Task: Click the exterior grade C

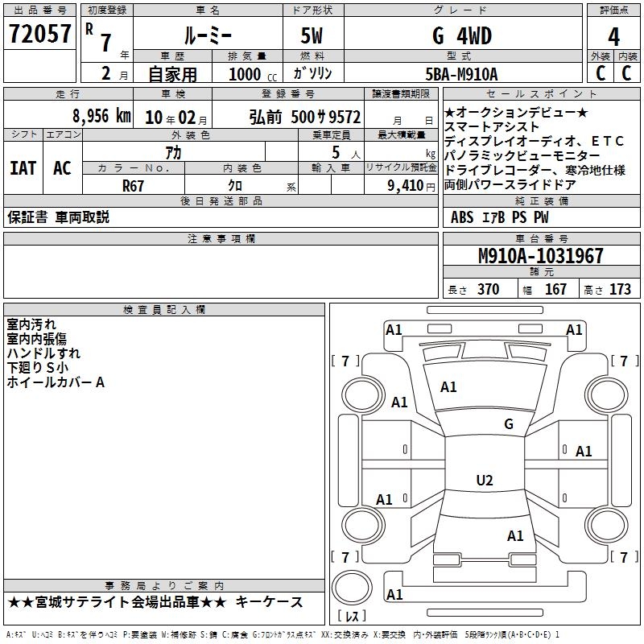Action: click(x=601, y=73)
